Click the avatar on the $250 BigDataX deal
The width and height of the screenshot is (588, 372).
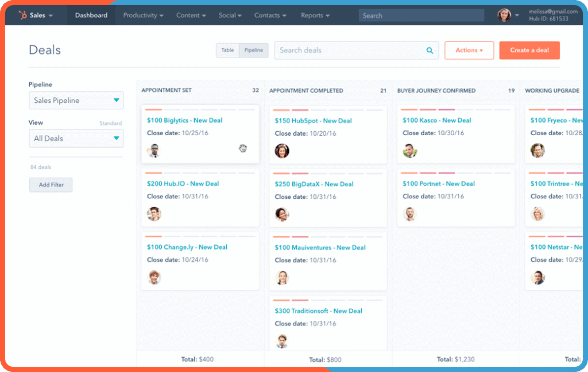click(x=282, y=214)
